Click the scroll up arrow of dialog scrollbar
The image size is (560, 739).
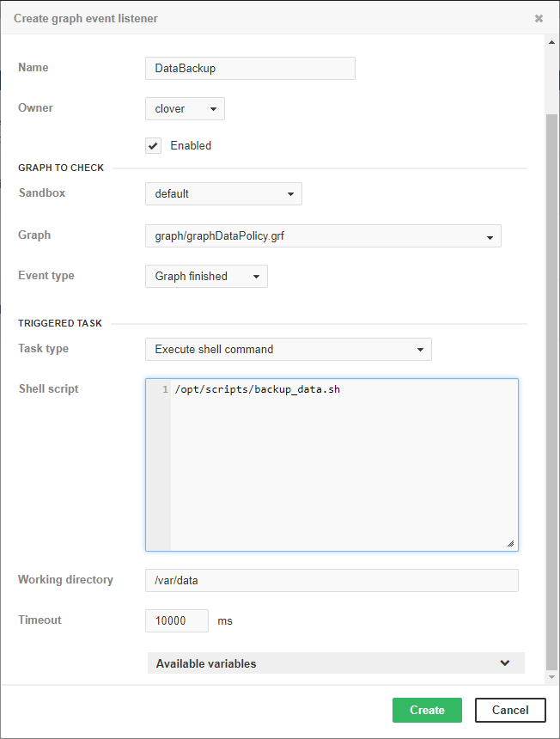tap(552, 42)
